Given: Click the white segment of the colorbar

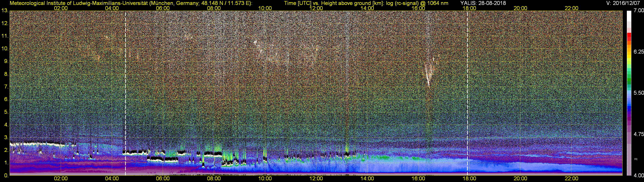Looking at the screenshot, I should coord(629,16).
